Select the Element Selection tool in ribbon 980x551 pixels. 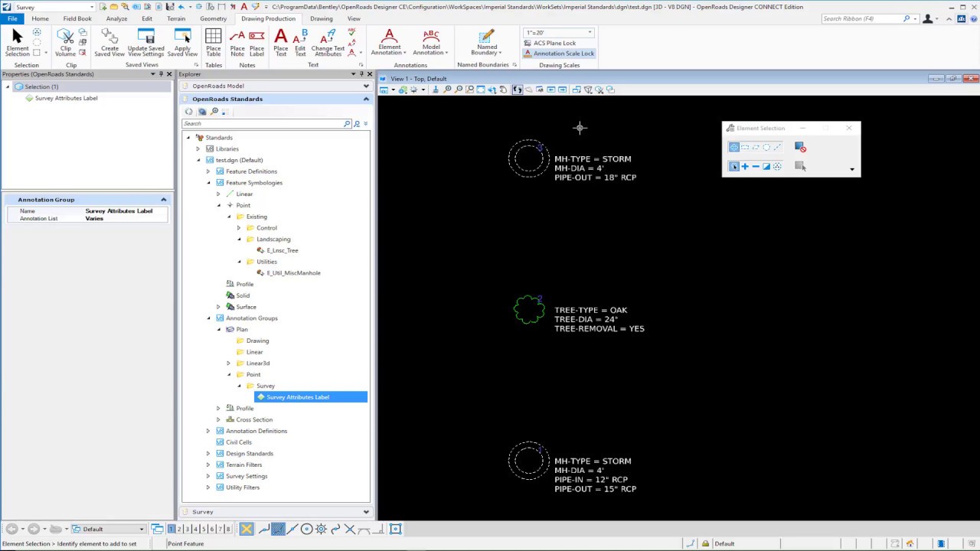[17, 43]
